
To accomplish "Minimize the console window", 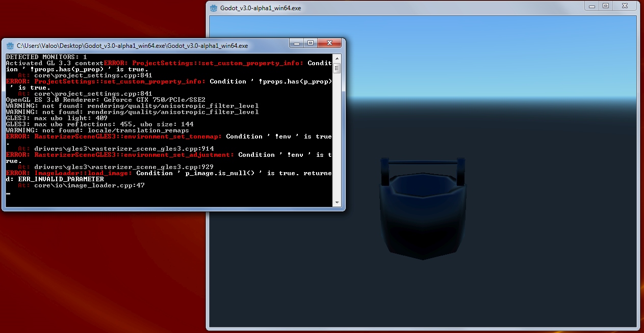I will pyautogui.click(x=297, y=44).
